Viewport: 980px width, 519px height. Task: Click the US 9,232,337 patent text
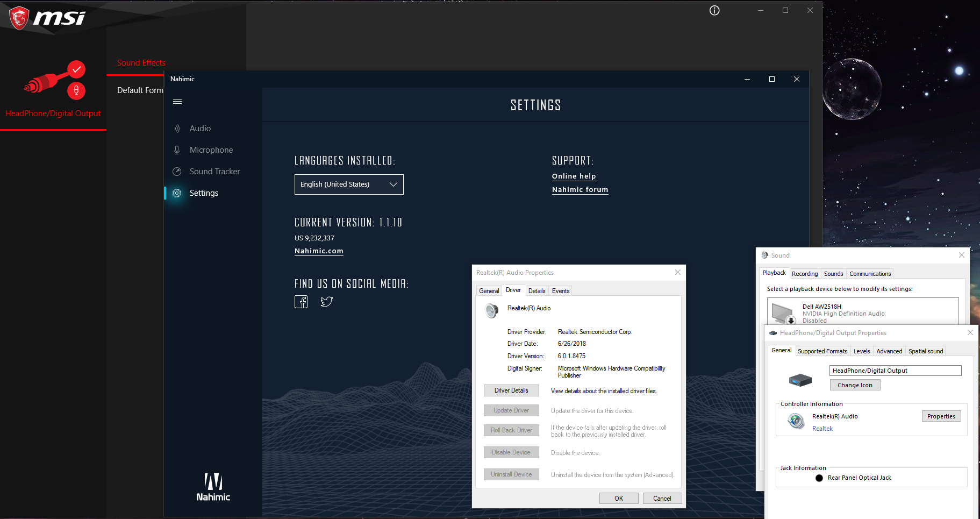pyautogui.click(x=314, y=238)
